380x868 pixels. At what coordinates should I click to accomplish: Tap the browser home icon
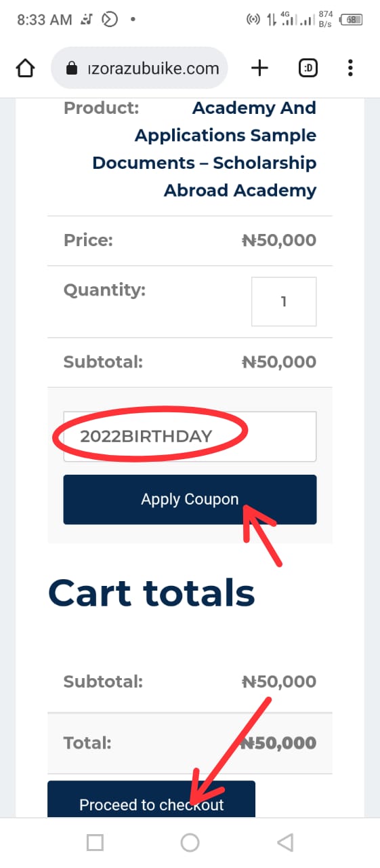[25, 68]
